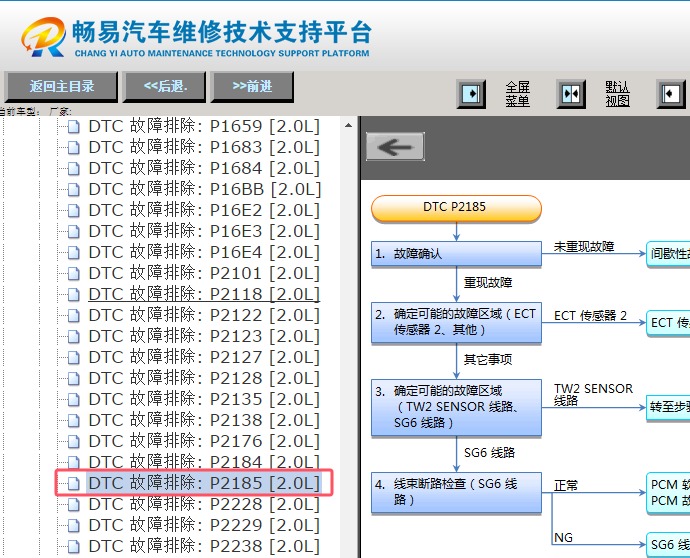Select the highlighted DTC P2185 [2.0L] entry

(x=204, y=483)
